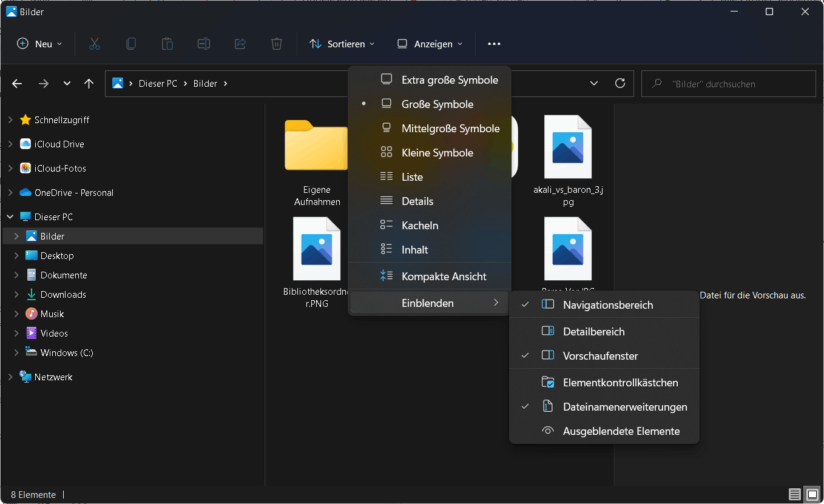
Task: Click Dieser PC in address breadcrumb
Action: point(158,84)
